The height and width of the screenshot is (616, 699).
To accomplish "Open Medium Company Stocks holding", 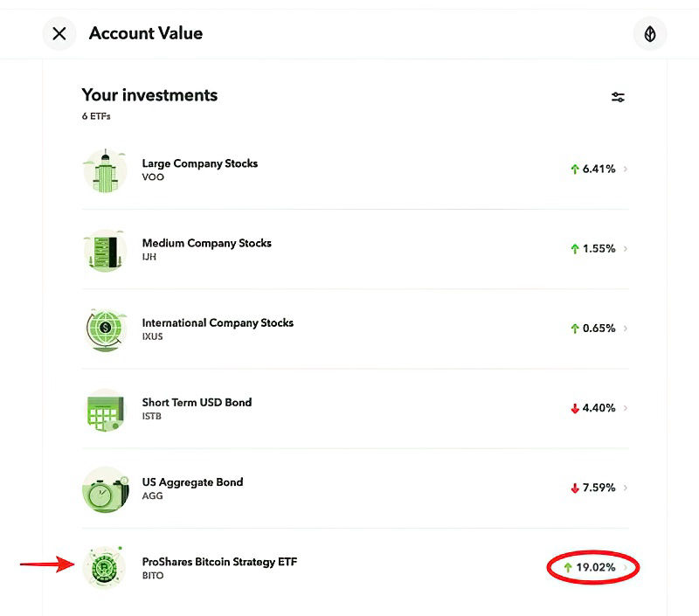I will [207, 243].
